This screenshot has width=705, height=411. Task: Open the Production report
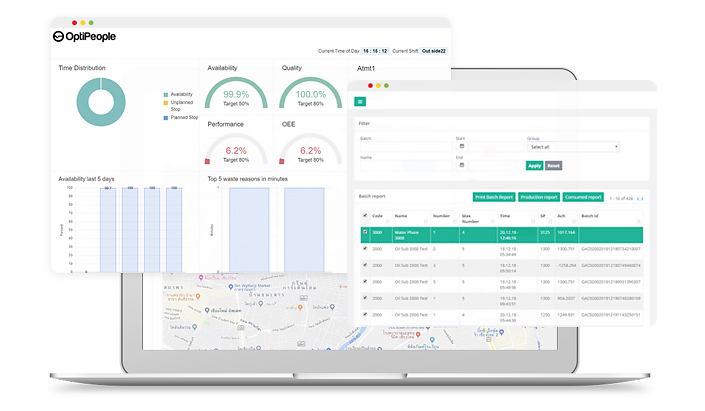(539, 197)
